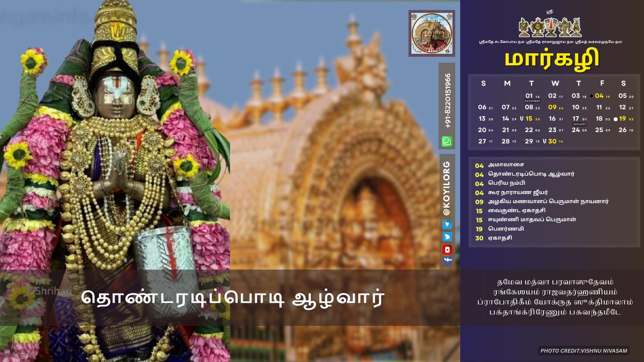Image resolution: width=644 pixels, height=362 pixels.
Task: Click the five deity emblems at top
Action: click(x=550, y=27)
